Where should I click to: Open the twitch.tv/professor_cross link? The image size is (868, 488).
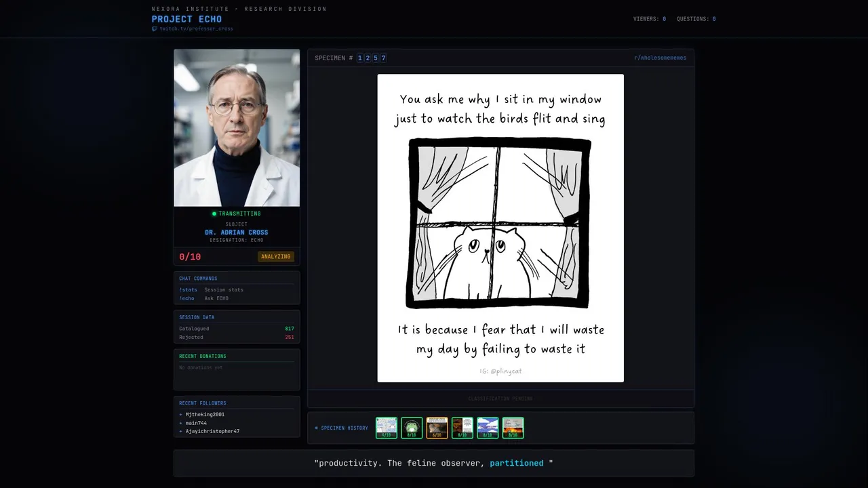[196, 29]
